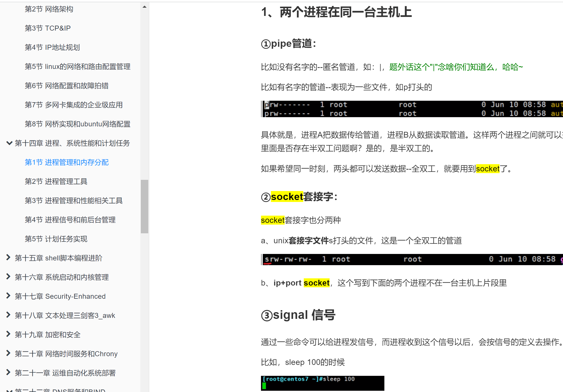Open section 2 网络架构
The image size is (563, 392).
tap(49, 9)
